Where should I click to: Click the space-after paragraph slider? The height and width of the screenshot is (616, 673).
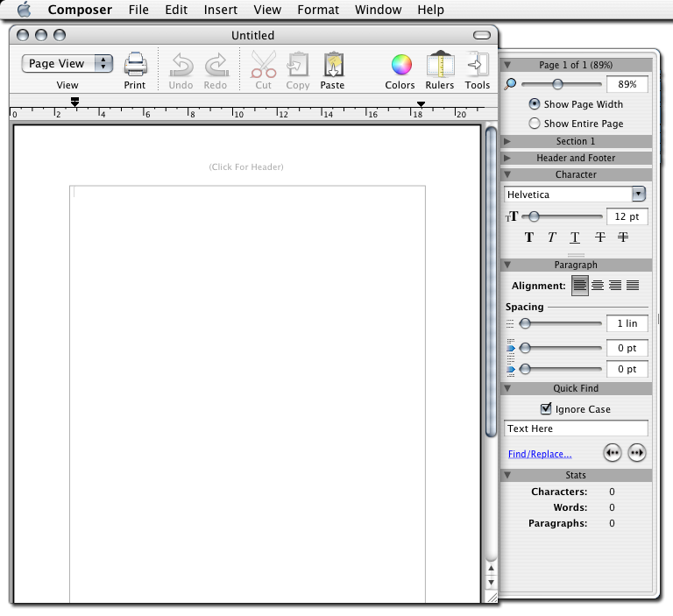[x=561, y=369]
